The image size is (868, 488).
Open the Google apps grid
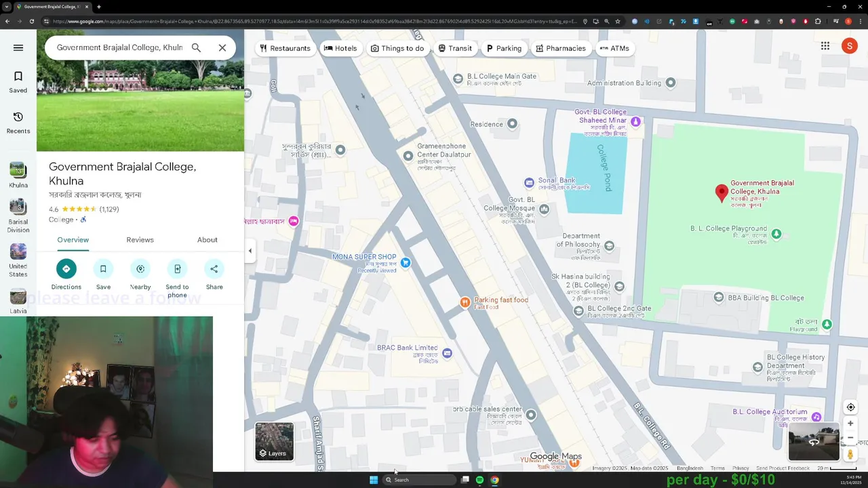[825, 46]
